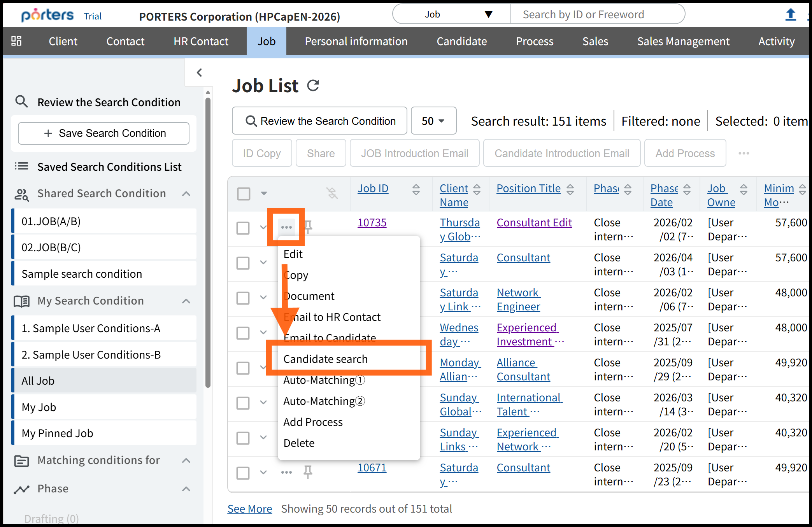Open the 50 records-per-page dropdown
This screenshot has width=812, height=527.
click(433, 121)
